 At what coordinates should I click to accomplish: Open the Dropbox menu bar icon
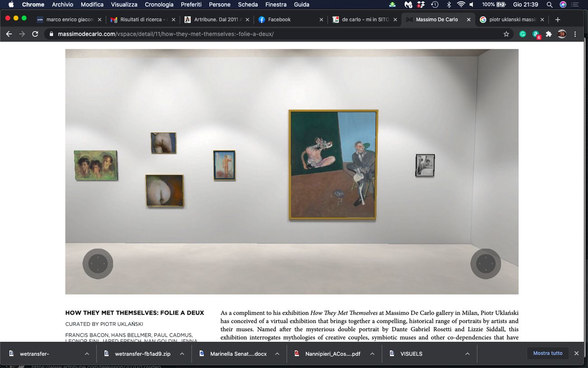(x=421, y=5)
